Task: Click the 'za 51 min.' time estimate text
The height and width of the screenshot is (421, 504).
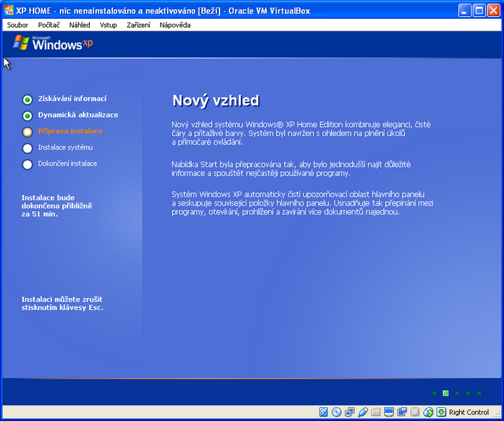Action: point(39,214)
